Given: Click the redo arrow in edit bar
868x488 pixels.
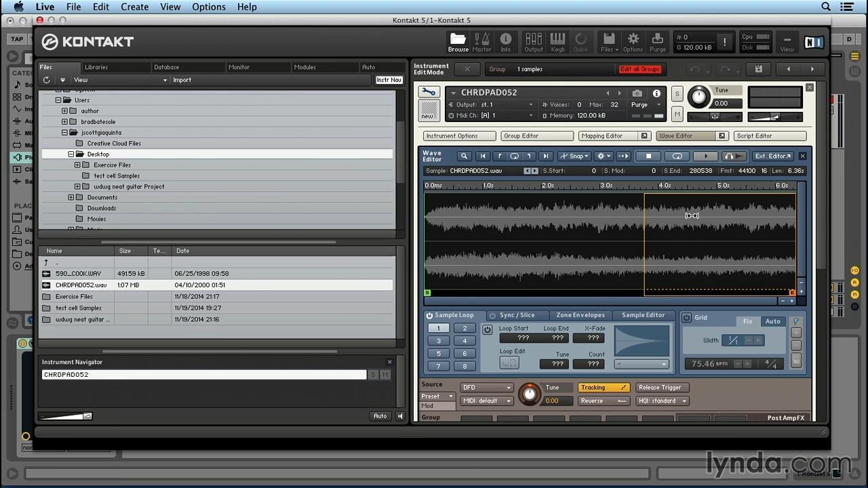Looking at the screenshot, I should pos(724,69).
